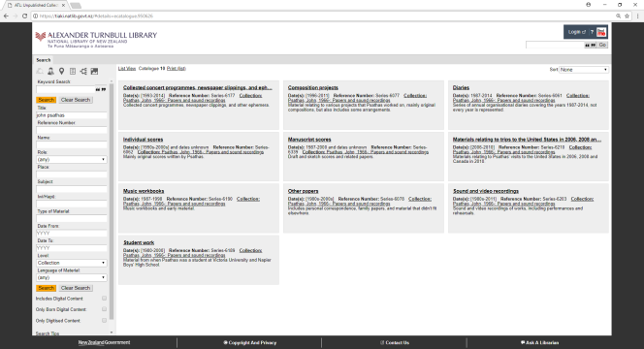
Task: Click the Go button in header search
Action: click(x=602, y=45)
